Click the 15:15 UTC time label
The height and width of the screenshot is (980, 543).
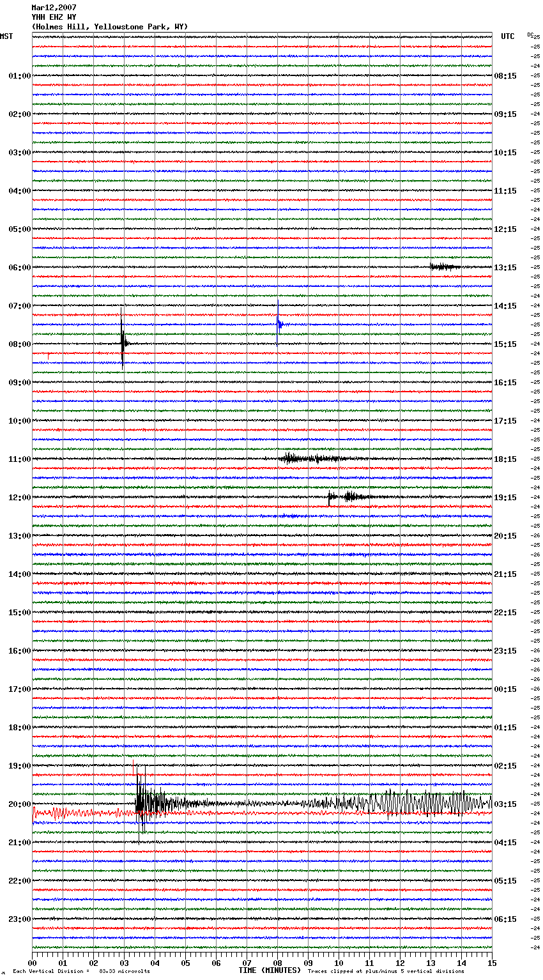click(x=505, y=344)
